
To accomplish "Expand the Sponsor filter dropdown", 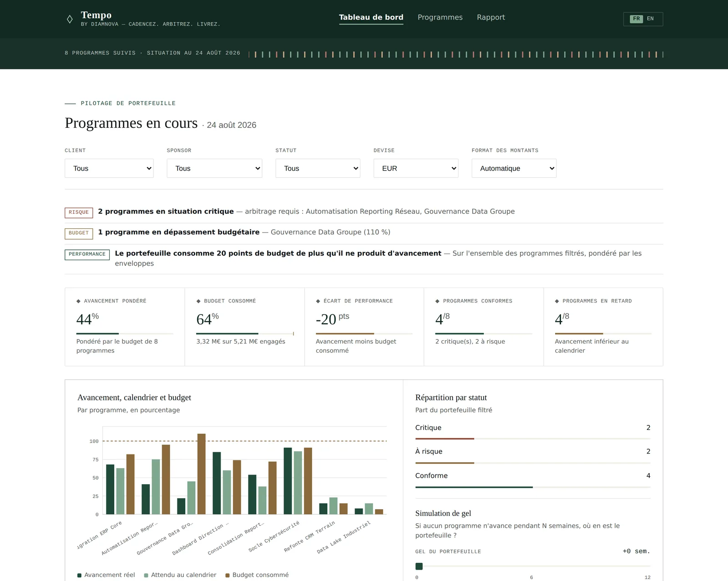I will tap(214, 168).
